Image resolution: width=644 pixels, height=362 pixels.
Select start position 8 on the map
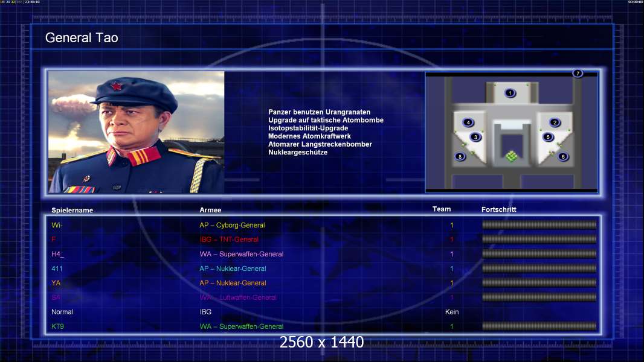pos(460,156)
